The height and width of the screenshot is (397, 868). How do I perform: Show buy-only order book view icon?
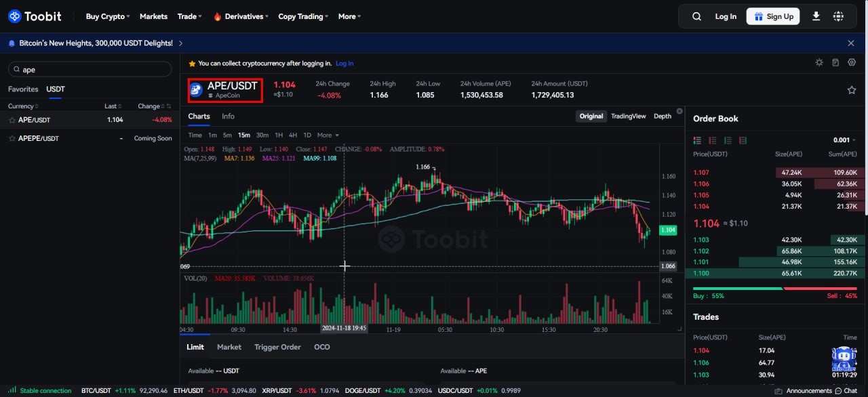pyautogui.click(x=728, y=140)
